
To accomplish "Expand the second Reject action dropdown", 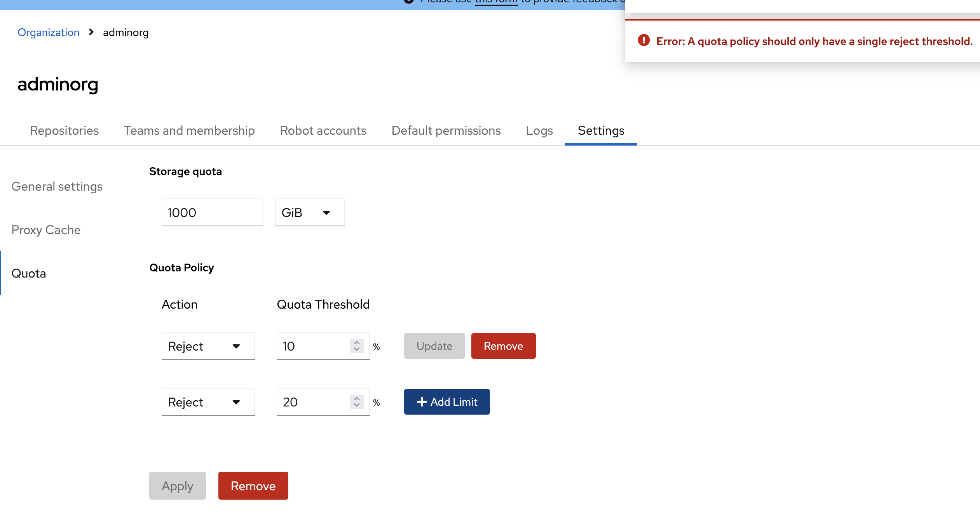I will point(208,402).
